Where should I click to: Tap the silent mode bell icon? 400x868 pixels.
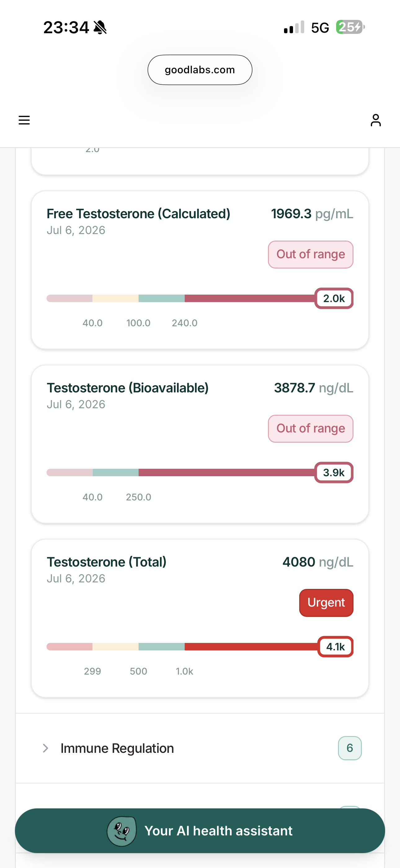[x=100, y=27]
